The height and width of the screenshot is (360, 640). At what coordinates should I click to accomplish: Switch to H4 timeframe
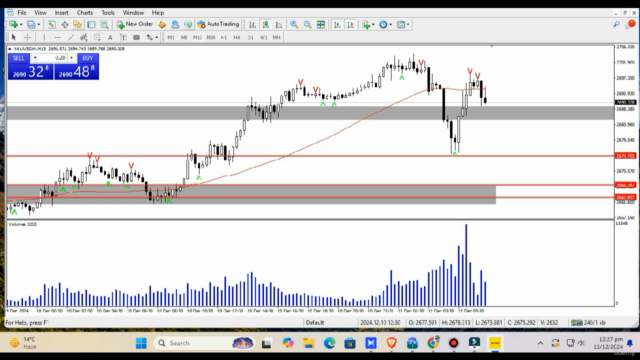click(237, 38)
